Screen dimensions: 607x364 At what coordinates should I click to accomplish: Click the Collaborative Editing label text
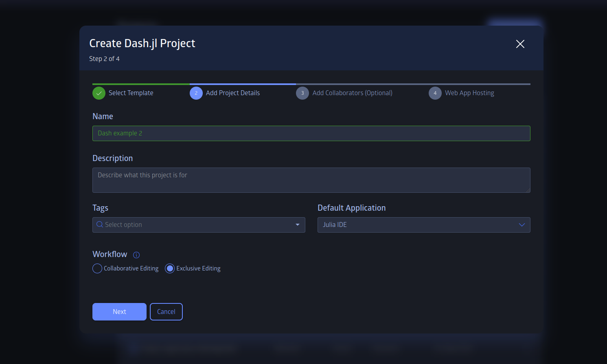tap(131, 268)
